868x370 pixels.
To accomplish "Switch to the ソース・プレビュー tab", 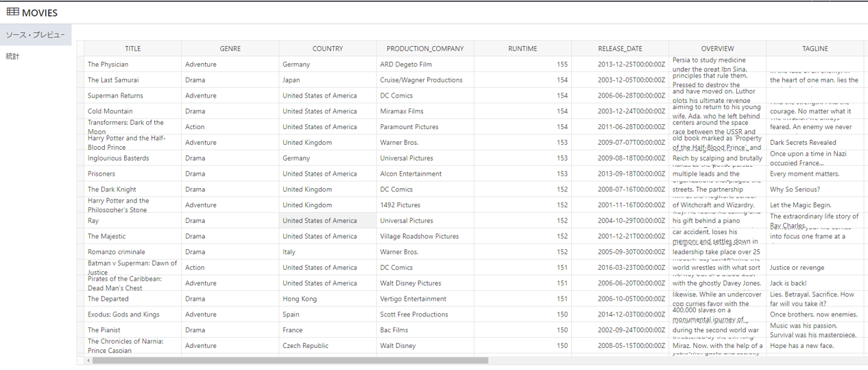I will (36, 34).
